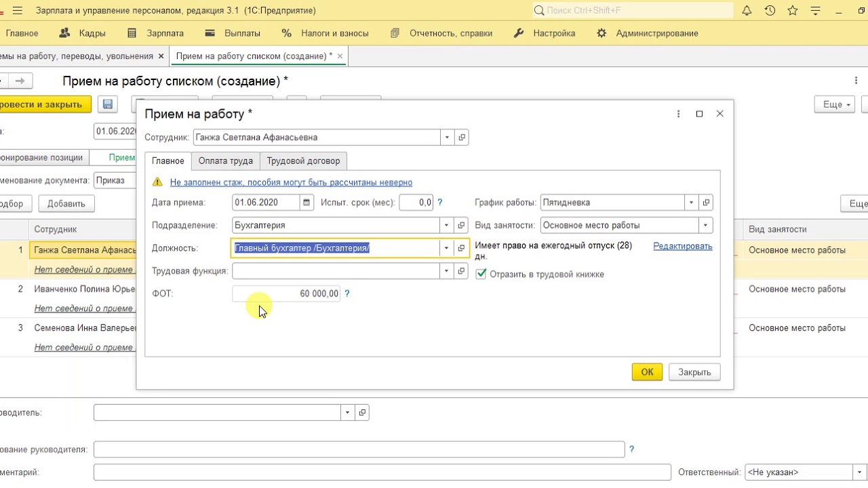Click the dialog's three-dot menu icon
The image size is (868, 488).
[678, 114]
